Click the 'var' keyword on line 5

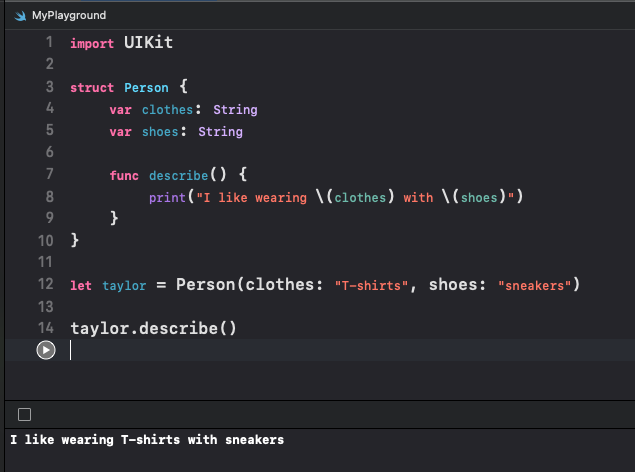[120, 132]
